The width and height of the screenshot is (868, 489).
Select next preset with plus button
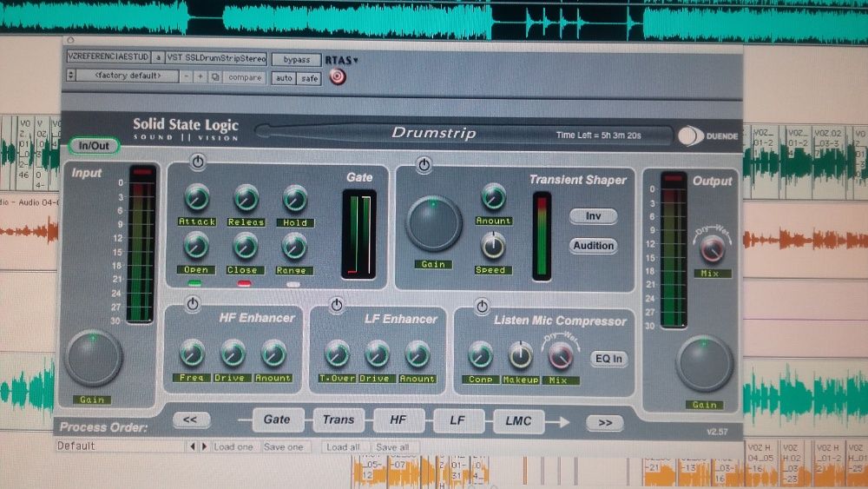[201, 76]
